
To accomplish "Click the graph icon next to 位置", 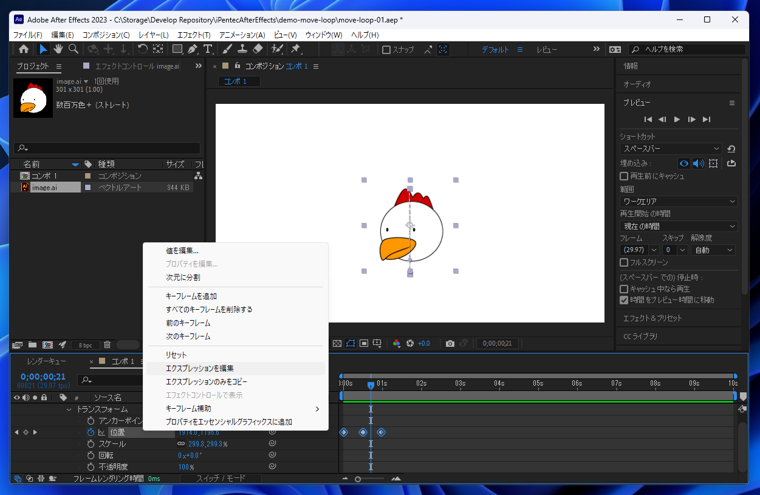I will (101, 432).
